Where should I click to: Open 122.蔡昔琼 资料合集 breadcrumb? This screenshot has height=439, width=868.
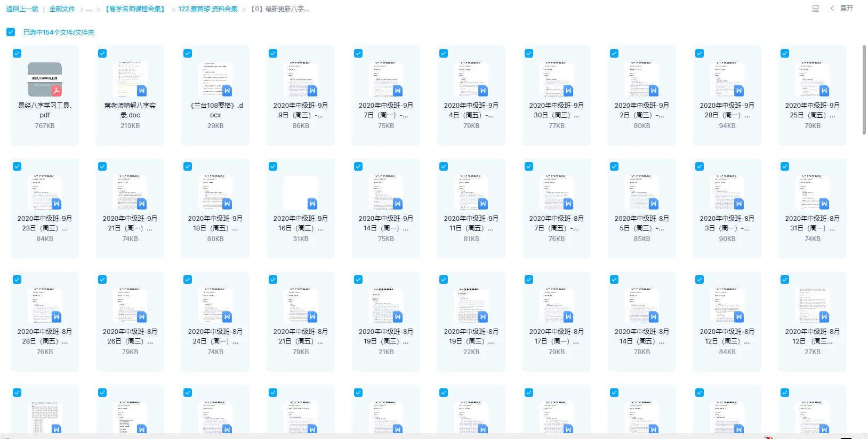[208, 9]
